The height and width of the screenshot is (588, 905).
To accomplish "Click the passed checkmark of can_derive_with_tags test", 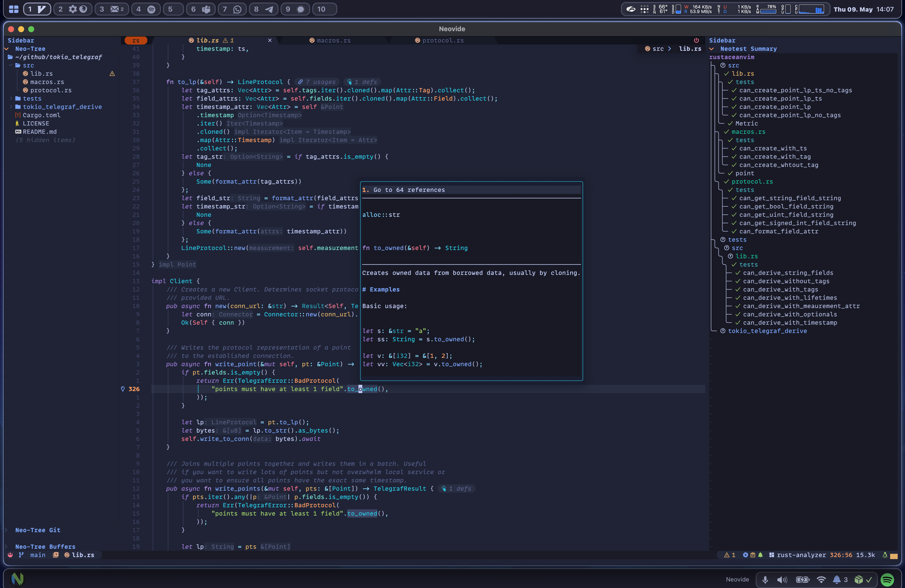I will click(x=738, y=289).
